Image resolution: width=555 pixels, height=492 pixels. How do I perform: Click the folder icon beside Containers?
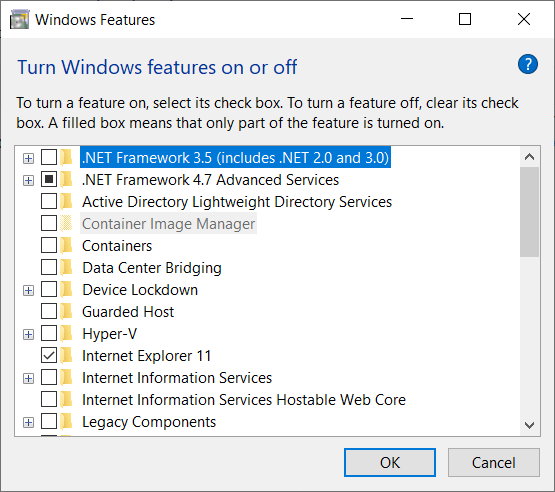tap(66, 246)
